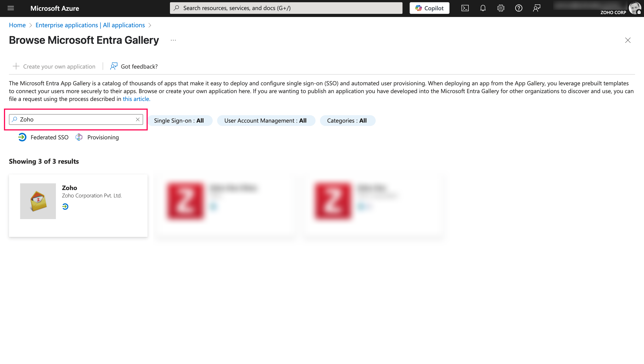Go to Home breadcrumb

[17, 25]
